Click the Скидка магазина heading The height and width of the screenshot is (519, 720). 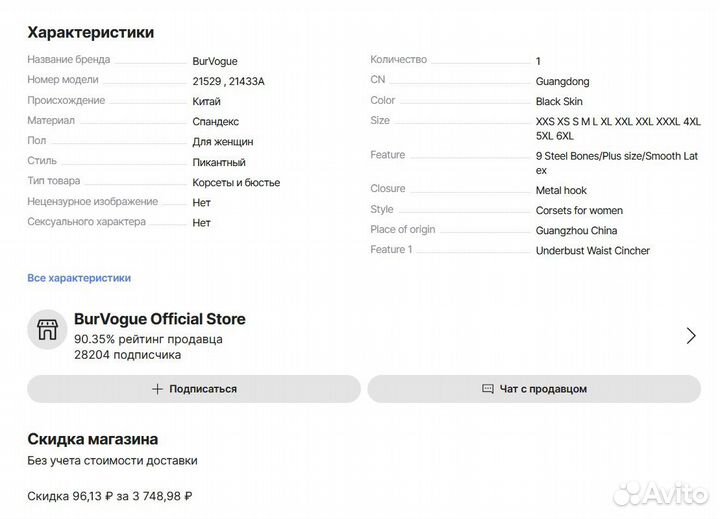coord(93,439)
